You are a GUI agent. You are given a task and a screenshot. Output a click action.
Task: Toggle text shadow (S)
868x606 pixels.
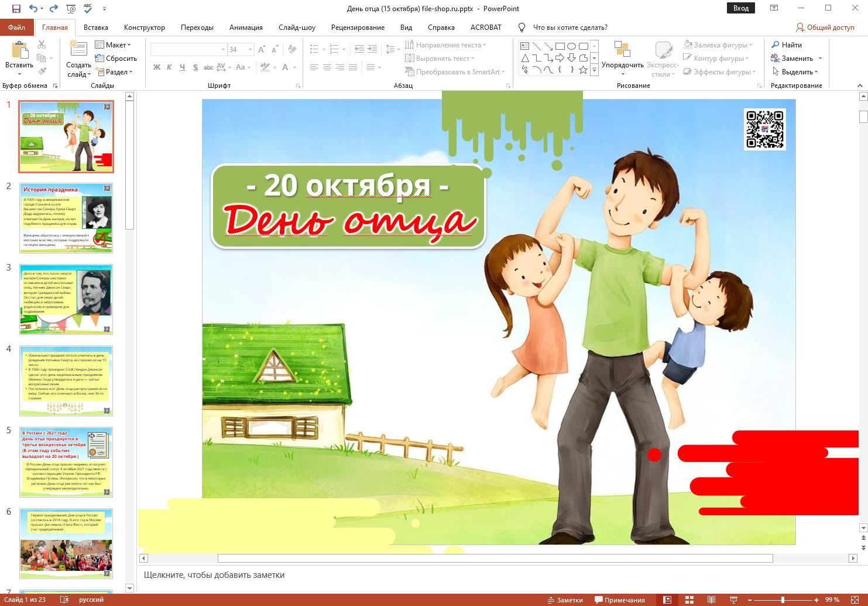tap(195, 67)
